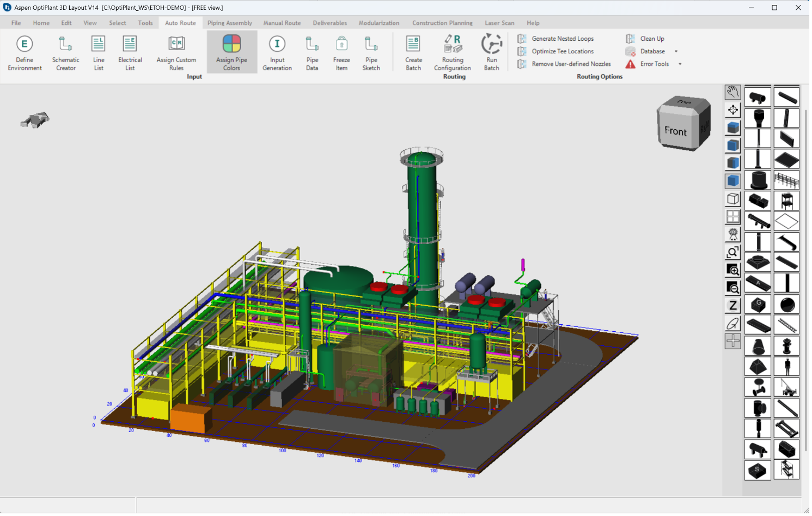Open the View tab
812x516 pixels.
(90, 23)
